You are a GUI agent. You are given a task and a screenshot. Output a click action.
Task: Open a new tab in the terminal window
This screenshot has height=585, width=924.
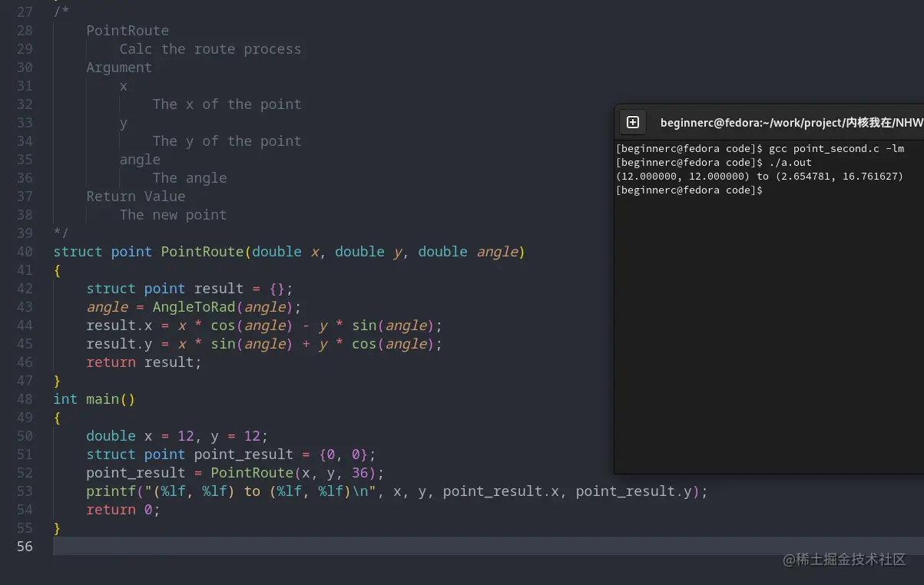[633, 122]
